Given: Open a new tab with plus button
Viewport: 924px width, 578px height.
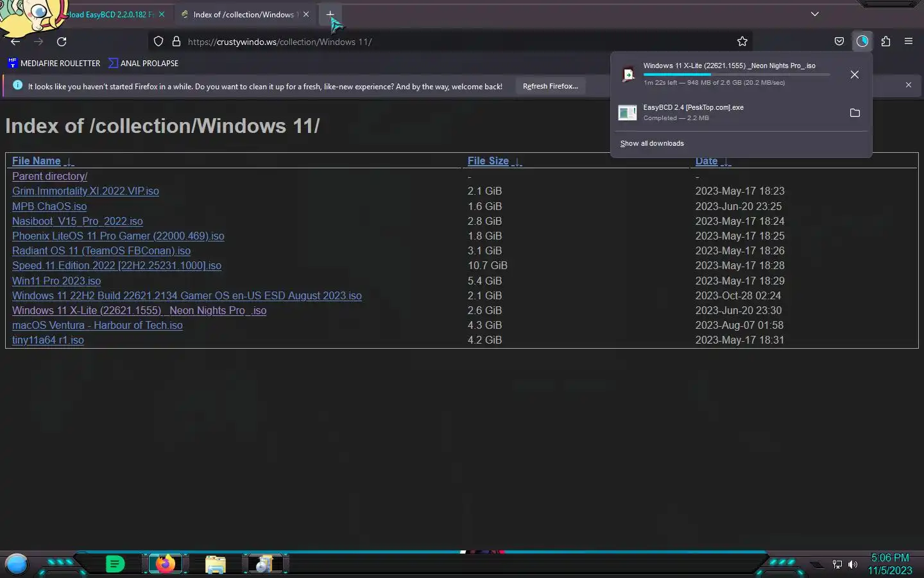Looking at the screenshot, I should (x=330, y=14).
